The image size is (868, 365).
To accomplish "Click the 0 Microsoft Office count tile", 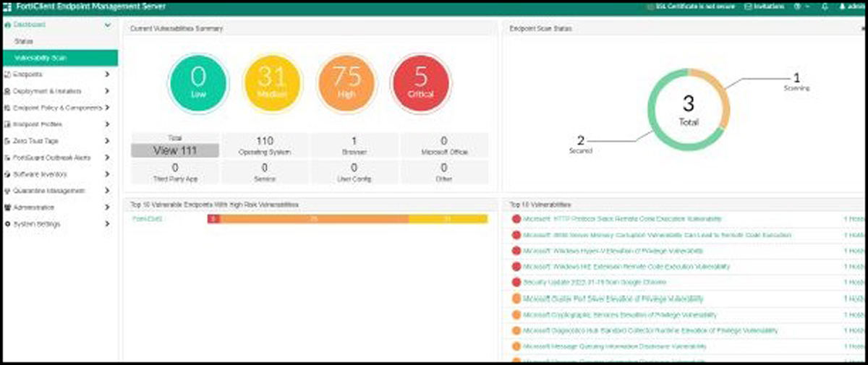I will [x=444, y=145].
